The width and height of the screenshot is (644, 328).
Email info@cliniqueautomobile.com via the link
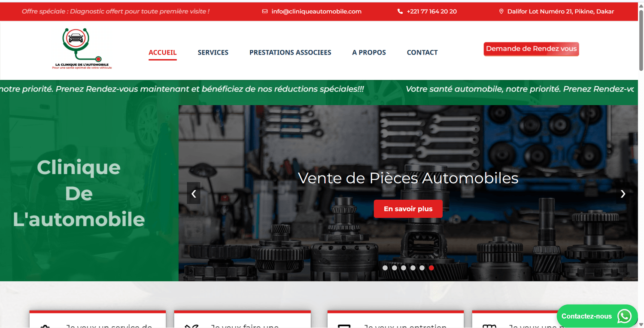tap(316, 12)
